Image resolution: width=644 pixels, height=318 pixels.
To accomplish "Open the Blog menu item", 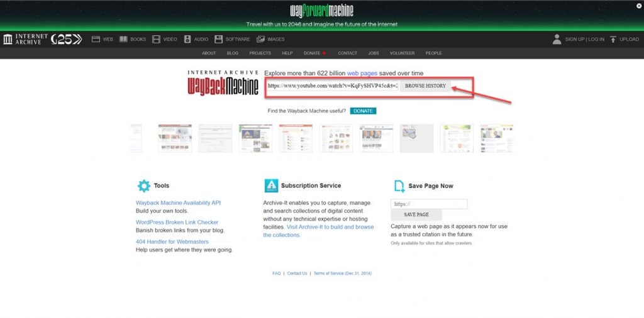I will (233, 53).
